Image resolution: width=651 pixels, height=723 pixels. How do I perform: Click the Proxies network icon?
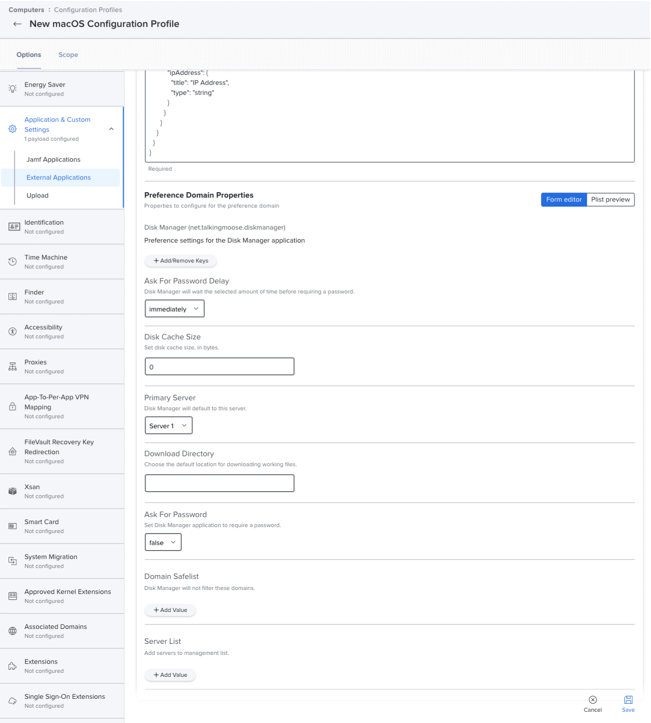[x=12, y=367]
